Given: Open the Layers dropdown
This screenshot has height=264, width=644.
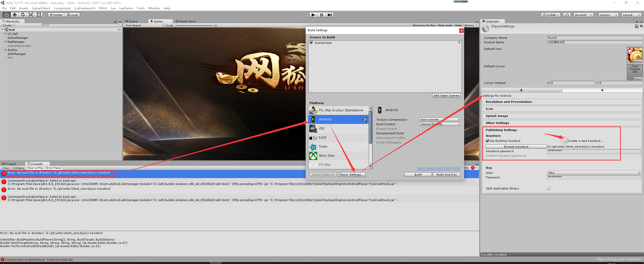Looking at the screenshot, I should tap(609, 15).
